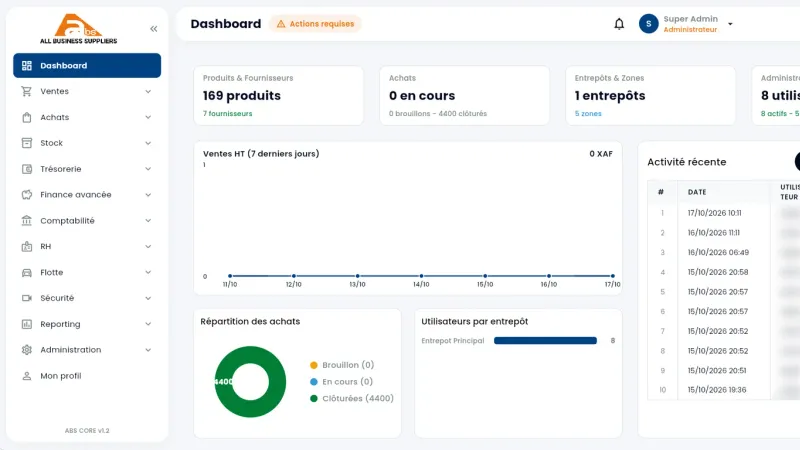Click the Brouillon orange legend swatch
Image resolution: width=800 pixels, height=450 pixels.
(x=314, y=365)
